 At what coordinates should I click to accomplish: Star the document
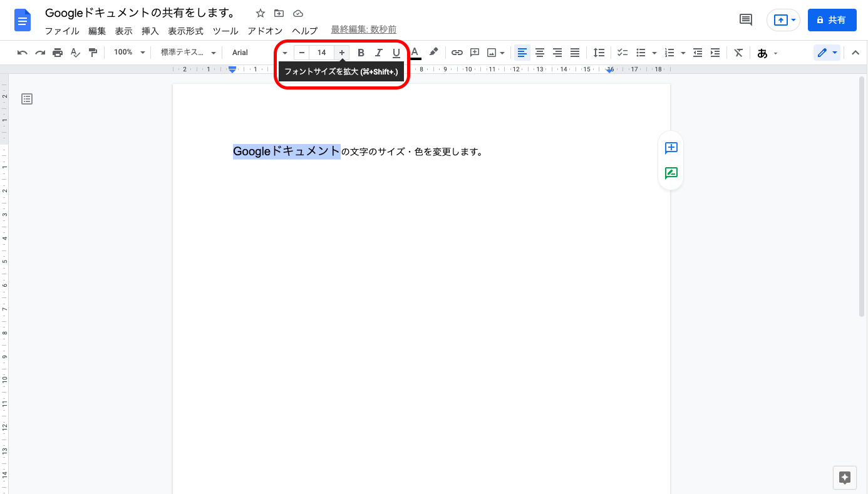(261, 13)
